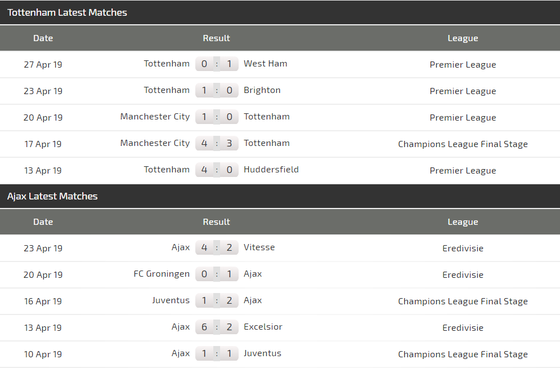This screenshot has width=560, height=368.
Task: Click the Ajax Latest Matches header
Action: (x=52, y=196)
